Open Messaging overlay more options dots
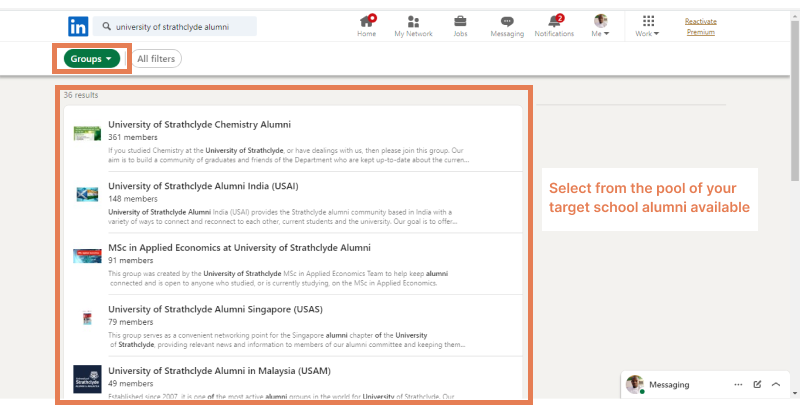 [x=738, y=385]
